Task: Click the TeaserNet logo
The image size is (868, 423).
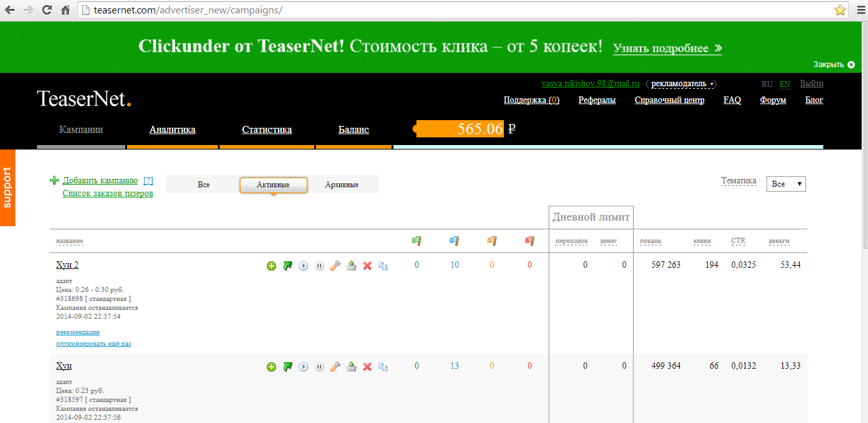Action: point(84,99)
